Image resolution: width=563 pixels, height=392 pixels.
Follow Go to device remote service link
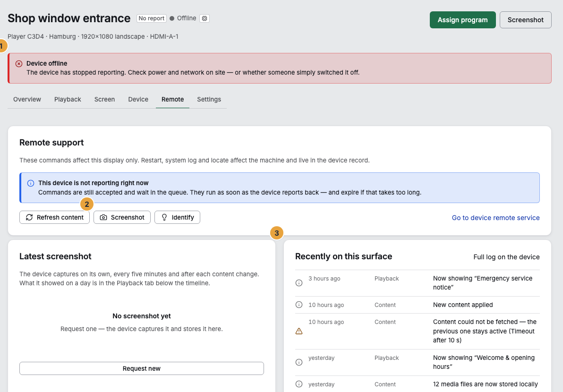(x=495, y=218)
